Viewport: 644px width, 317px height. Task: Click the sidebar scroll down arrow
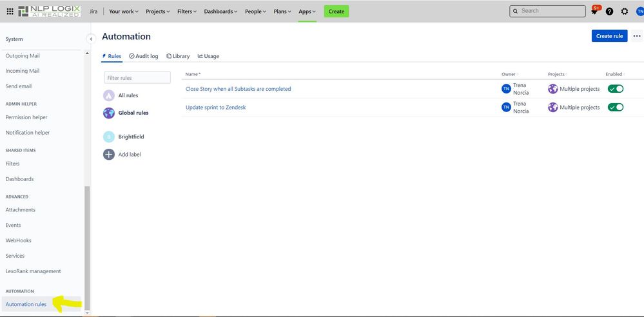[86, 313]
